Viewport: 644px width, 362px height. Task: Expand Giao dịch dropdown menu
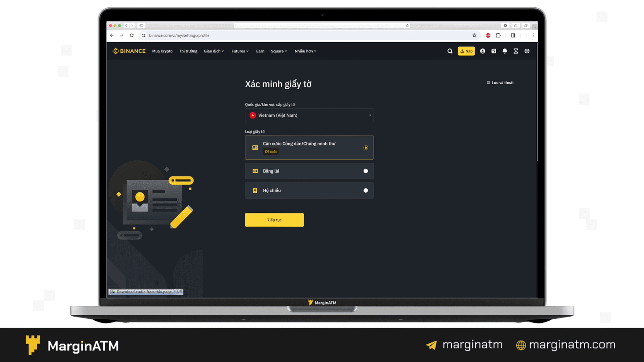click(x=214, y=51)
